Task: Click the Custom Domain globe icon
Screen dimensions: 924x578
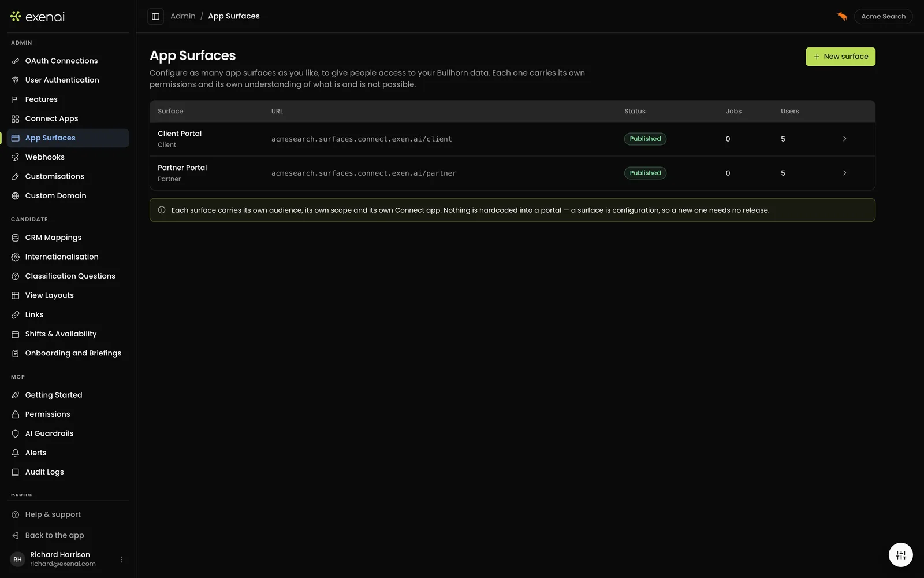Action: point(16,196)
